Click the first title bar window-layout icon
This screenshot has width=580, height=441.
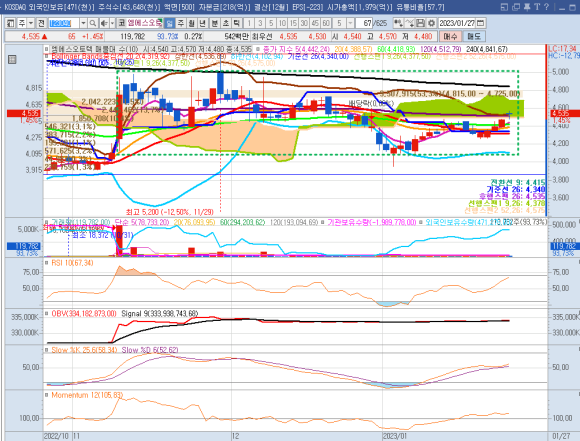(504, 7)
